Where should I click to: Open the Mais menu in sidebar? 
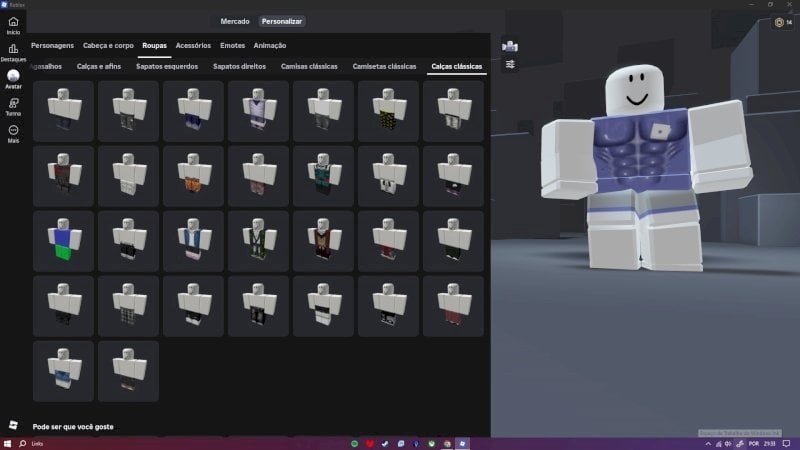click(13, 133)
